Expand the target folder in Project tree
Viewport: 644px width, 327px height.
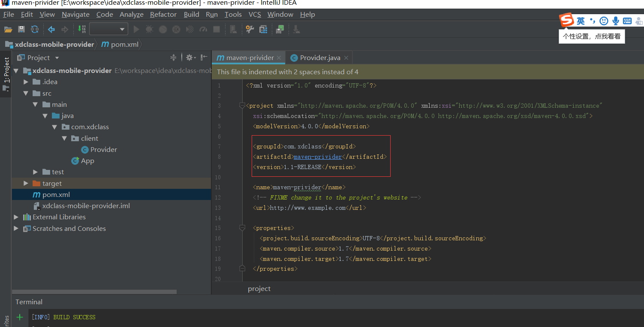click(25, 183)
